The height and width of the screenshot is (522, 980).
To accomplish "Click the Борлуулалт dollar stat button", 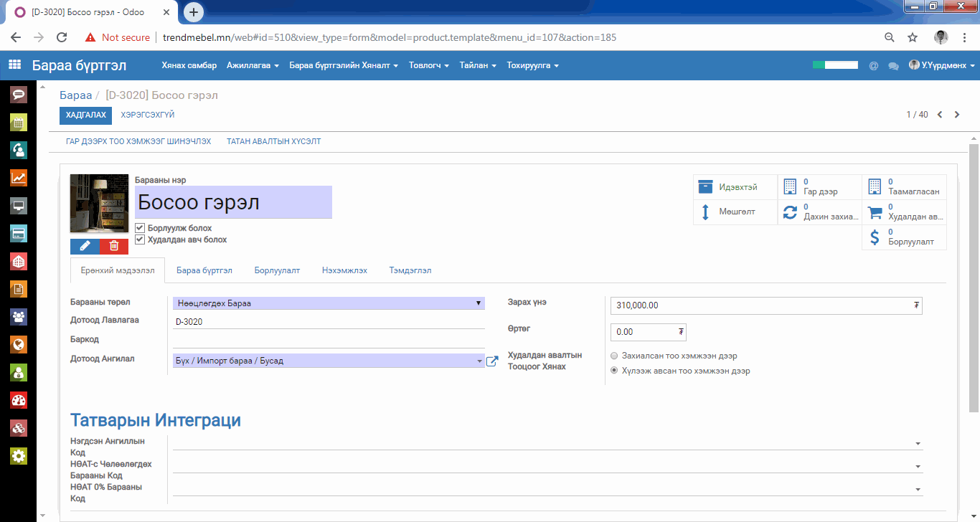I will pyautogui.click(x=904, y=237).
